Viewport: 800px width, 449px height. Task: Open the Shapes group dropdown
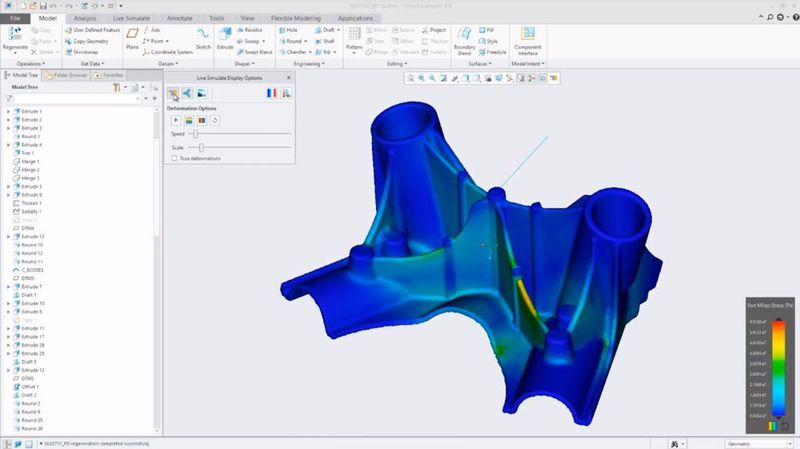[x=244, y=64]
